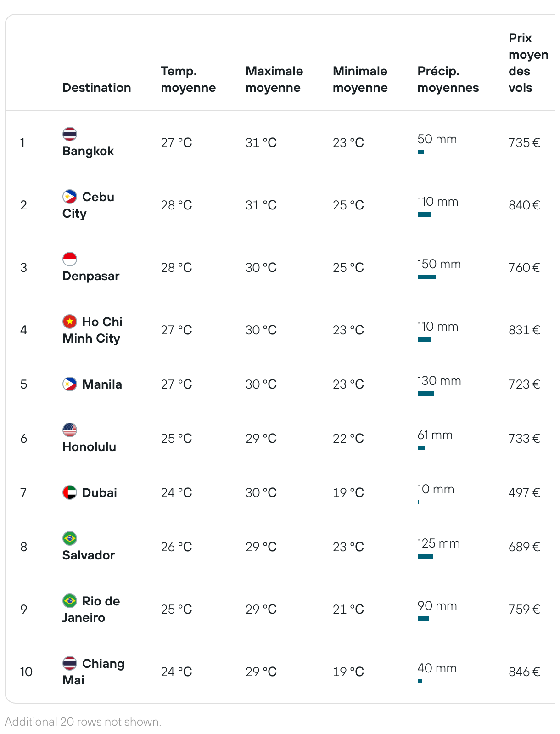Sort by the Maximale moyenne column header
Viewport: 560px width, 734px height.
(274, 79)
